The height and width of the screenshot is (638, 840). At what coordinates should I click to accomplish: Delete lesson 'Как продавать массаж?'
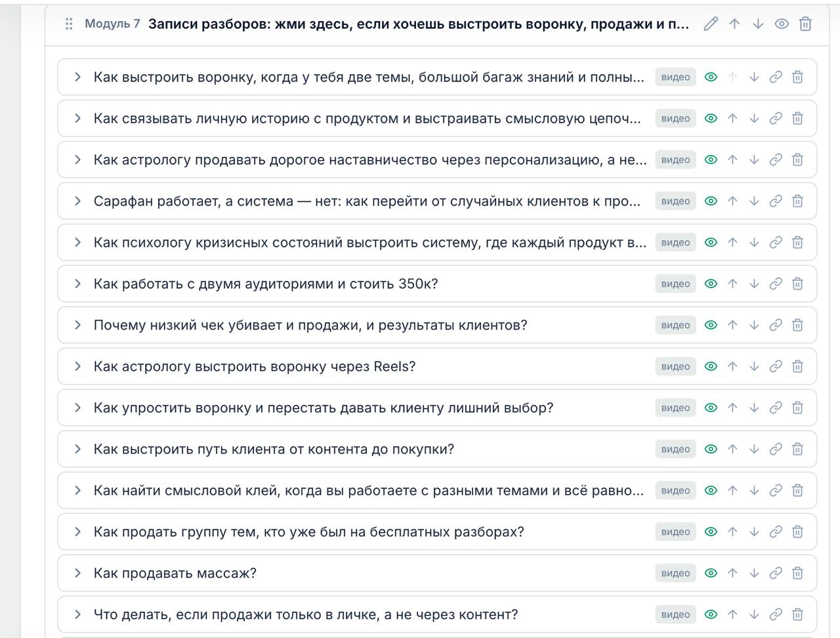[797, 573]
